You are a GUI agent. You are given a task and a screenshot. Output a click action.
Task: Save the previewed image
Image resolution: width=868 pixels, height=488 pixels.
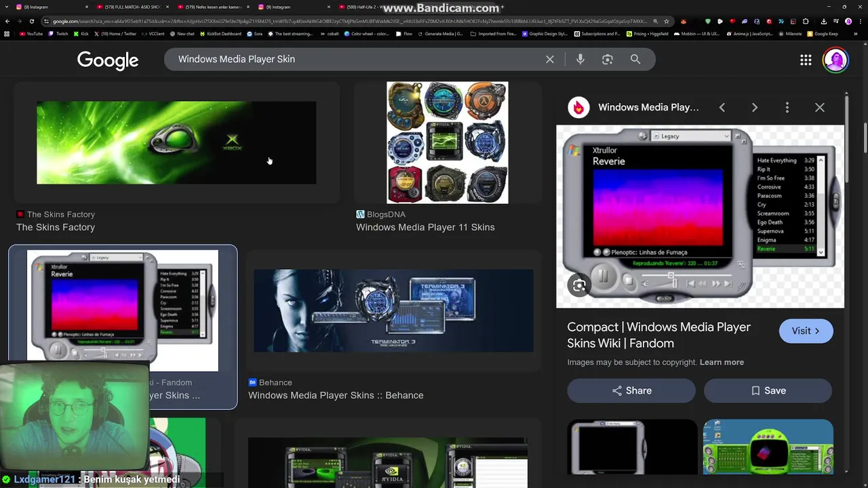coord(768,390)
